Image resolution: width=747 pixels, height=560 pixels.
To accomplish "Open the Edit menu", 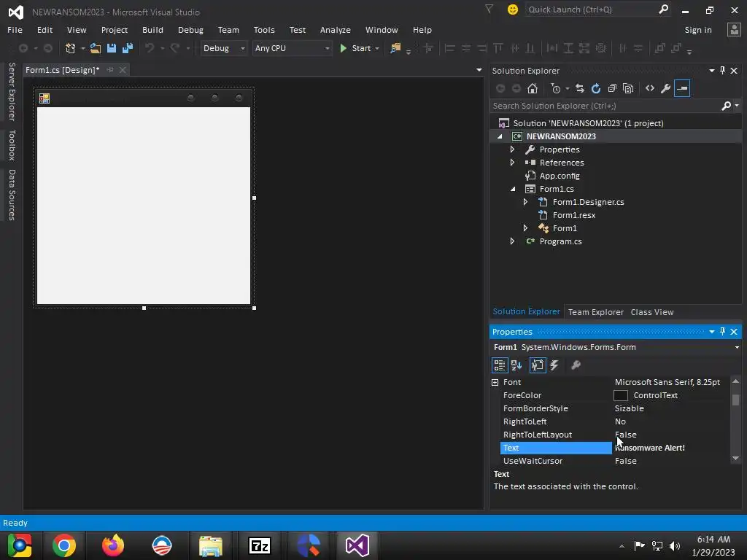I will tap(44, 30).
